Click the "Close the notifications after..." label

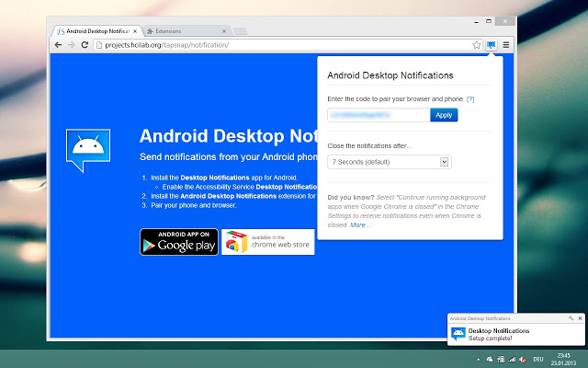pos(369,145)
